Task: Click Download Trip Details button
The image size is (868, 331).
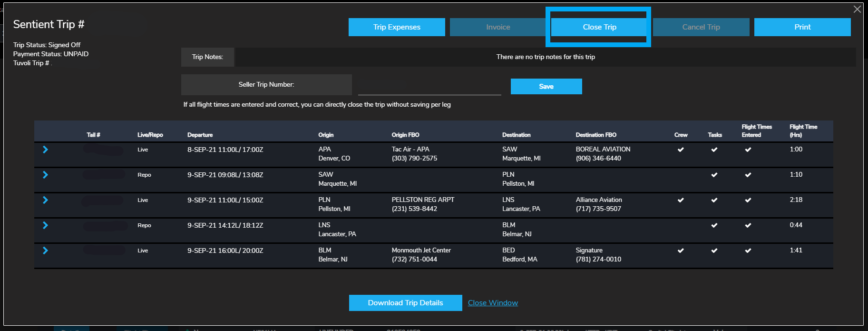Action: point(405,303)
